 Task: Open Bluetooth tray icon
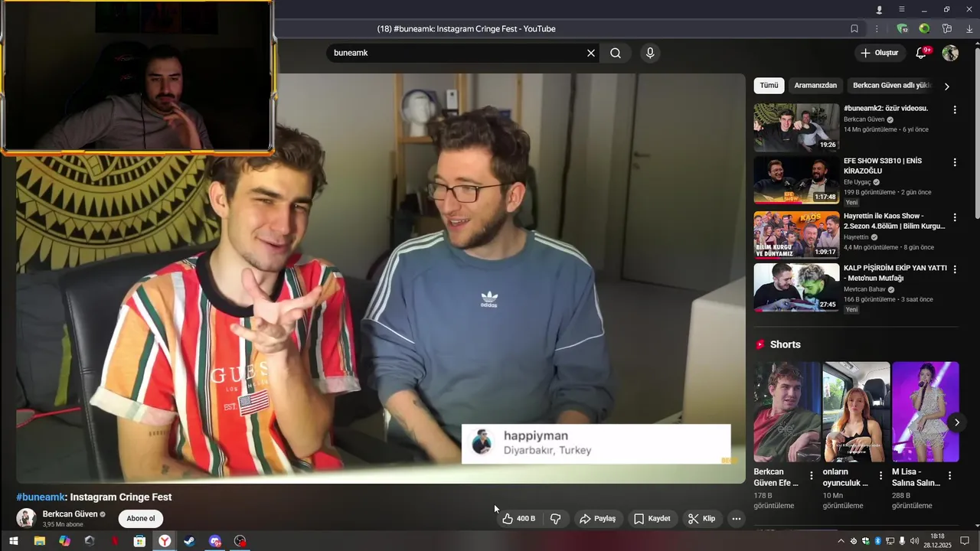[877, 541]
